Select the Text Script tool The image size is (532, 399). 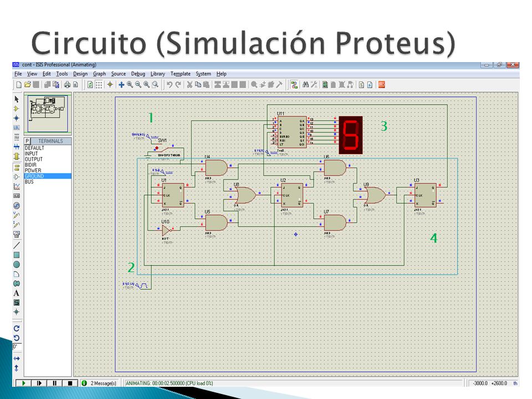(x=17, y=137)
